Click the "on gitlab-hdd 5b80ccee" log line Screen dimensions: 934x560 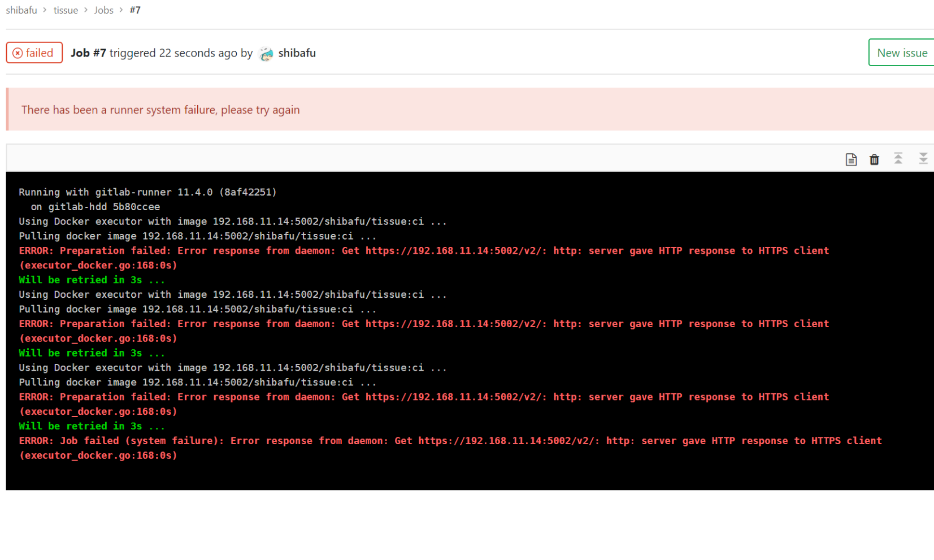95,207
